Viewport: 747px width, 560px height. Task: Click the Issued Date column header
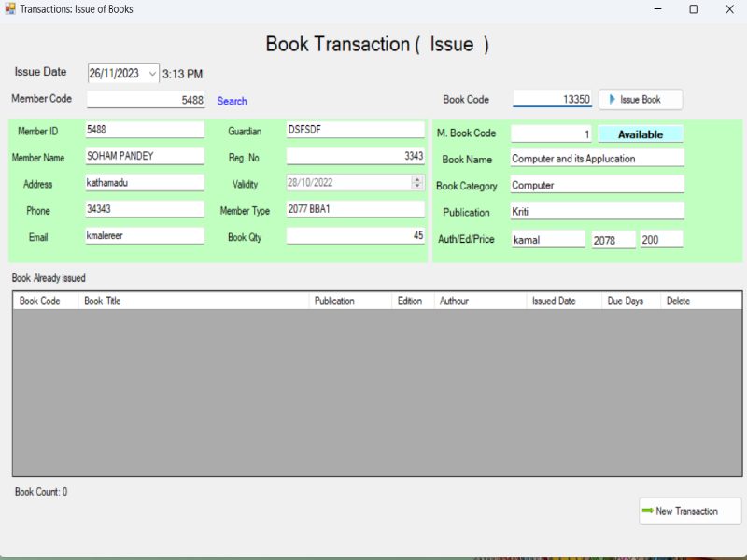(x=562, y=301)
